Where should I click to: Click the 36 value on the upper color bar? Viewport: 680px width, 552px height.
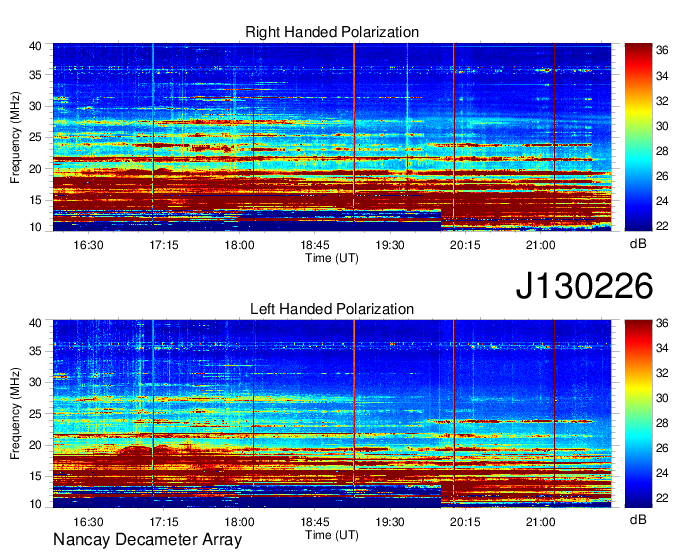(x=662, y=51)
